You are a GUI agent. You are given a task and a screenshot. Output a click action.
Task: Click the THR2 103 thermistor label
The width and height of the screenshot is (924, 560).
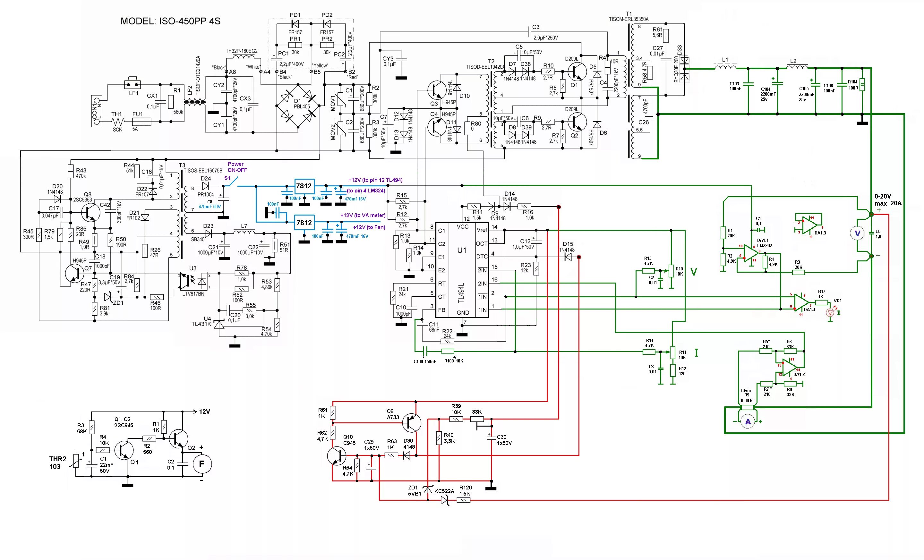tap(57, 462)
